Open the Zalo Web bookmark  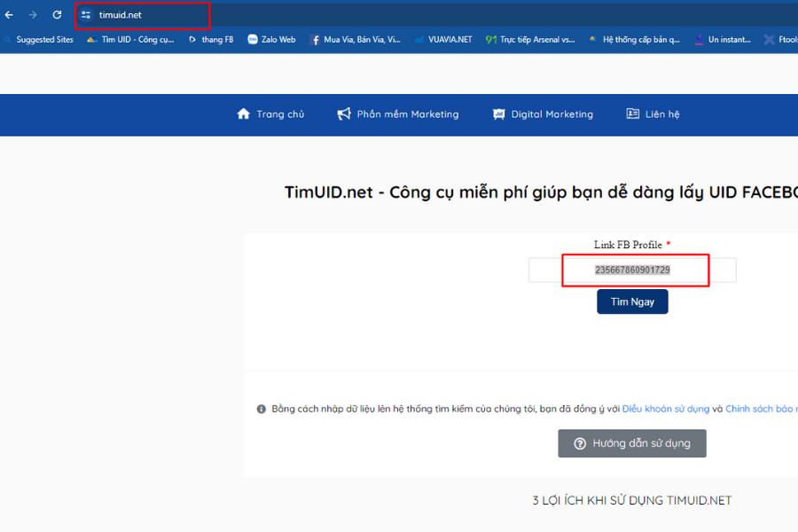tap(271, 40)
